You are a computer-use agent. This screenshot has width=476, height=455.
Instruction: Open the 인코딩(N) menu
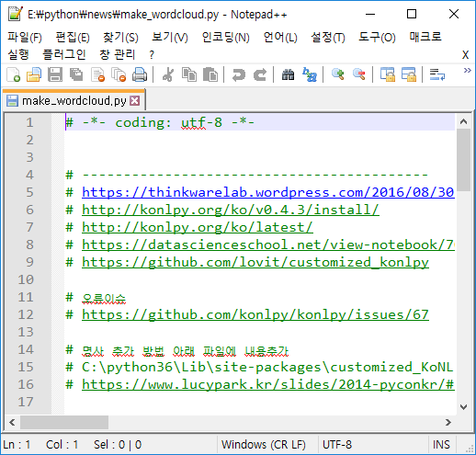coord(226,38)
